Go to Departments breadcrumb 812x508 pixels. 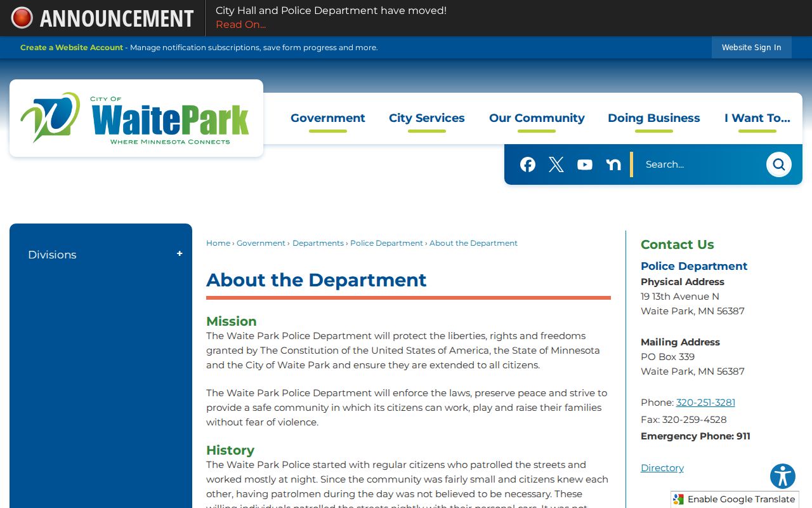[x=318, y=243]
